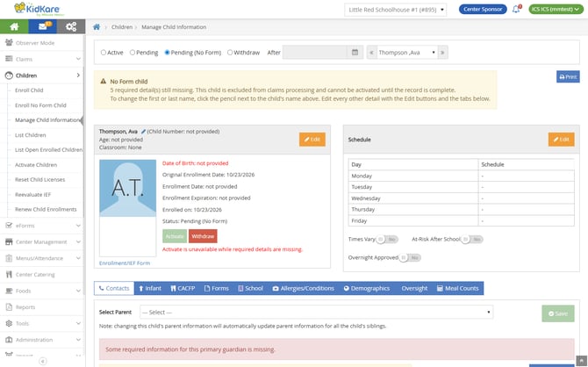Viewport: 588px width, 367px height.
Task: Toggle the At-Risk After School switch
Action: (x=472, y=239)
